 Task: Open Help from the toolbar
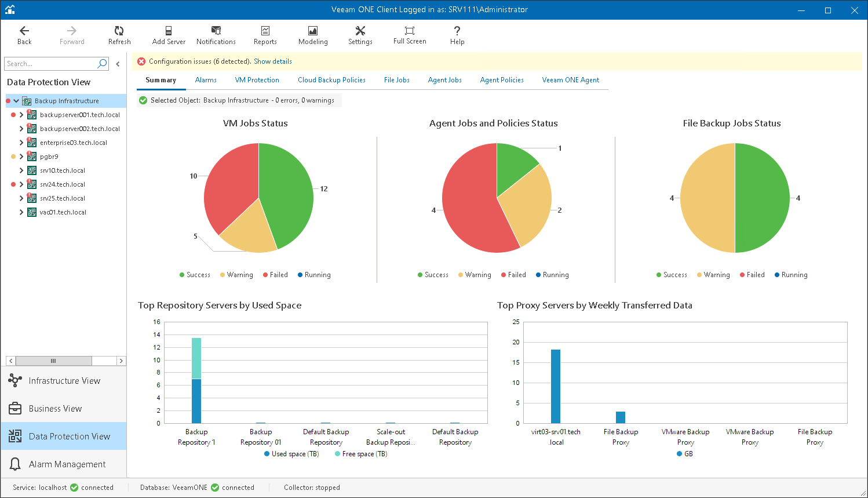tap(457, 35)
